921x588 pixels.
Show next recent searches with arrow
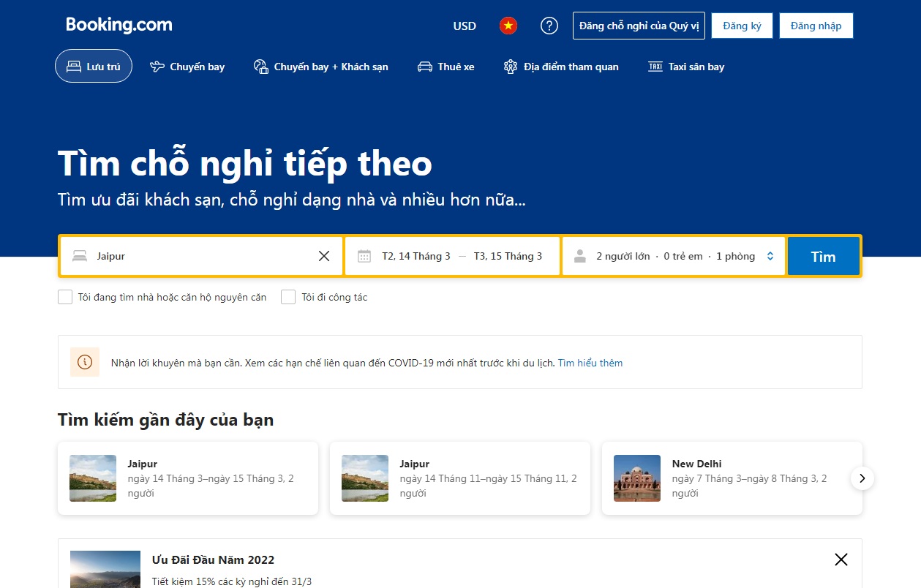pos(862,478)
